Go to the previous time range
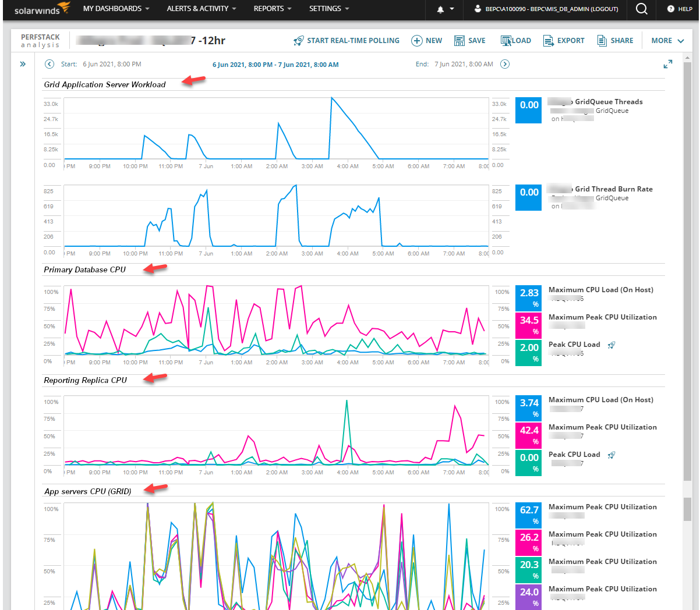The image size is (700, 610). point(50,64)
